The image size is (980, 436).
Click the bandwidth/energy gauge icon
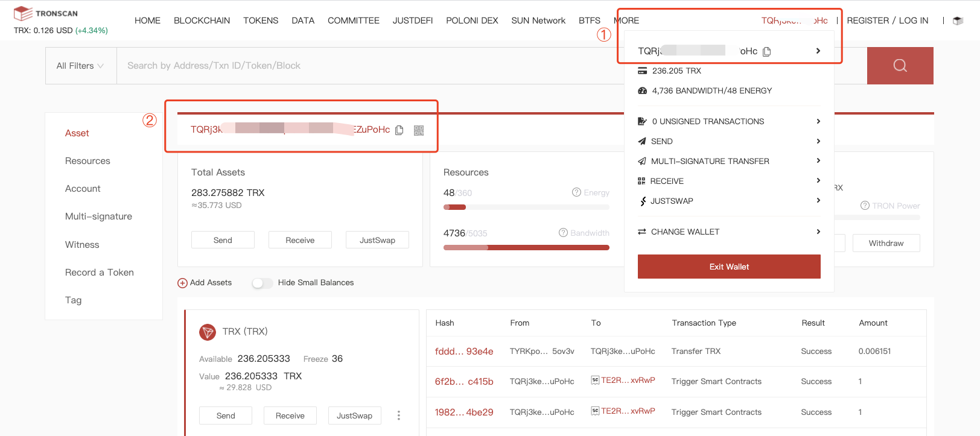(642, 91)
